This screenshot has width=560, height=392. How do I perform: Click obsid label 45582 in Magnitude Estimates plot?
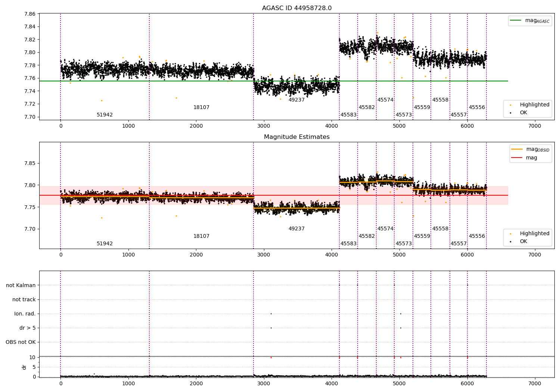point(367,236)
